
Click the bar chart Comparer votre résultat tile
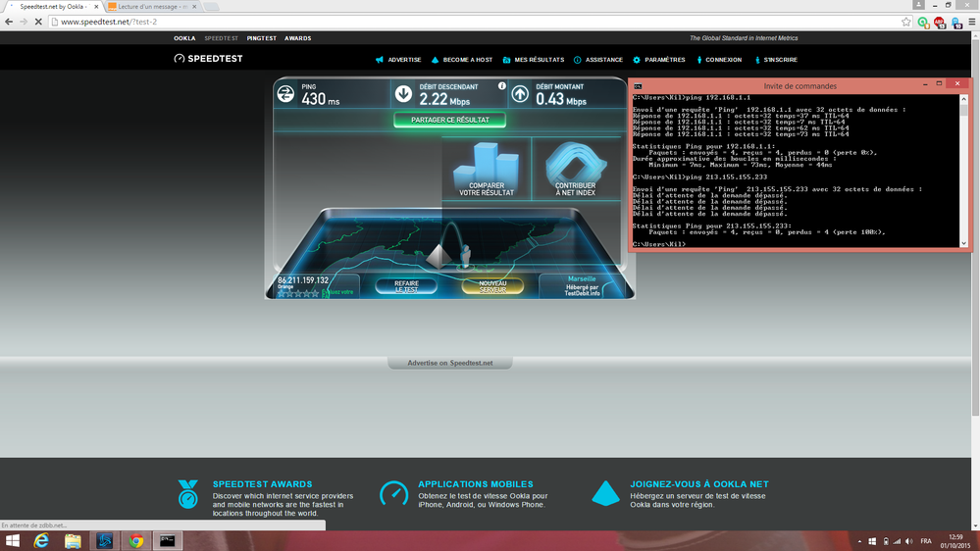487,169
